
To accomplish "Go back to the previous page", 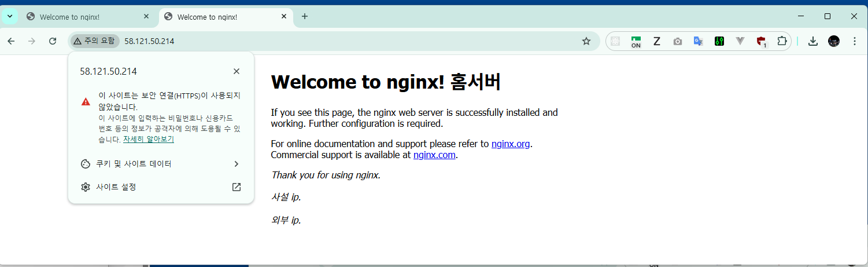I will pos(11,41).
